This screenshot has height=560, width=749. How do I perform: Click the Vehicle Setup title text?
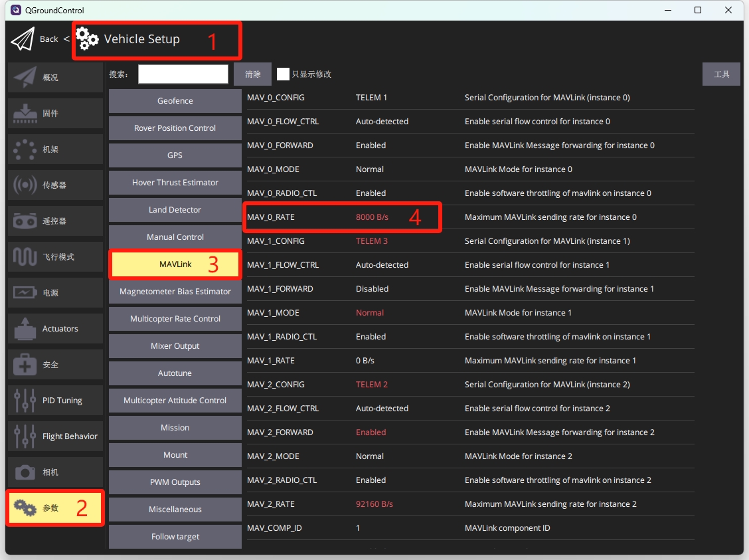pos(142,39)
